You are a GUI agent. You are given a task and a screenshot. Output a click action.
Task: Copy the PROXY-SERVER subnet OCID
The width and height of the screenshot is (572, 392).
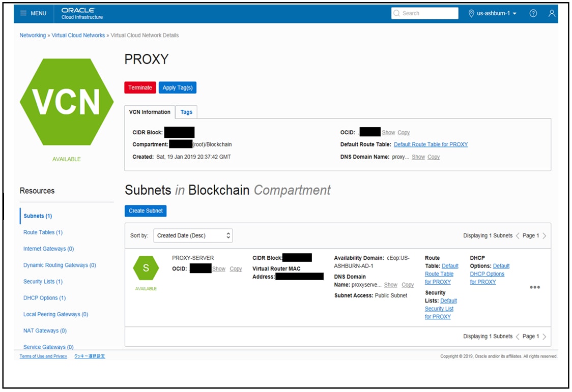point(236,268)
